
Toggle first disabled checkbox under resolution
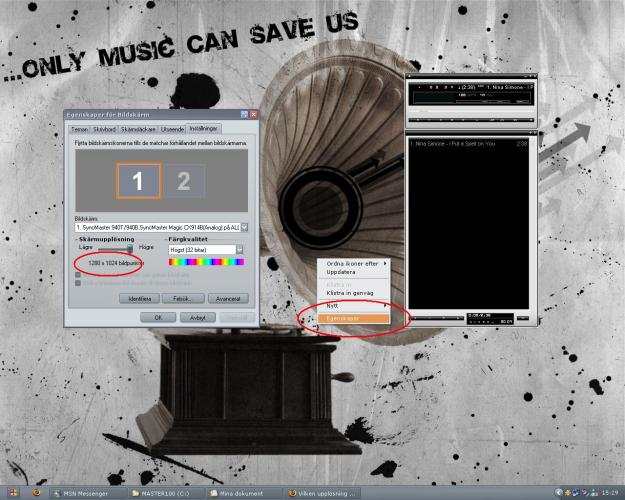pyautogui.click(x=78, y=275)
